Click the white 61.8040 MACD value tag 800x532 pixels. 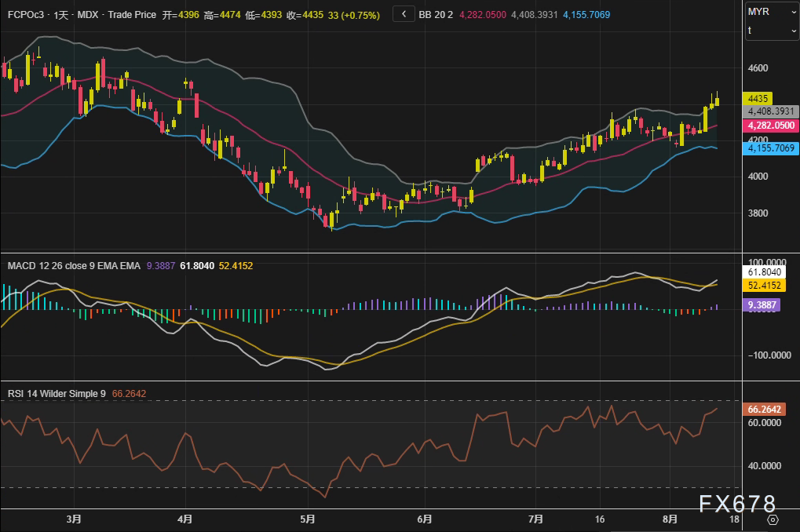pos(764,271)
